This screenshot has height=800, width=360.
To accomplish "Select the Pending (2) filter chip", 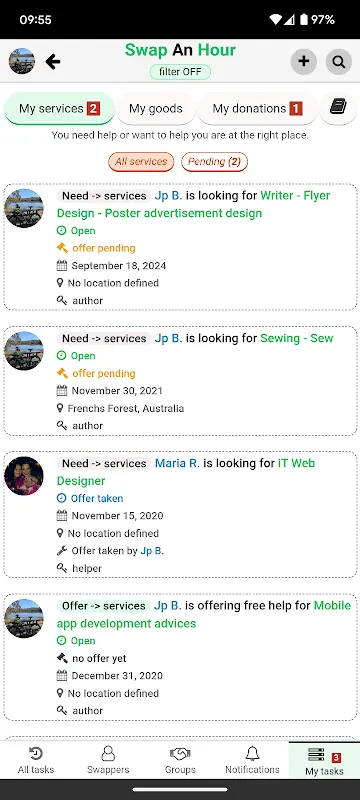I will click(x=214, y=162).
